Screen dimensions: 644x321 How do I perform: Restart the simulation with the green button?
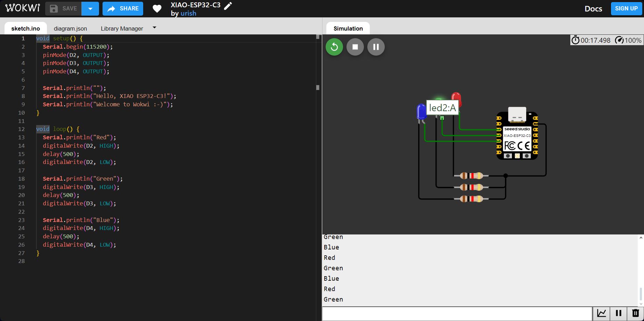pos(334,47)
